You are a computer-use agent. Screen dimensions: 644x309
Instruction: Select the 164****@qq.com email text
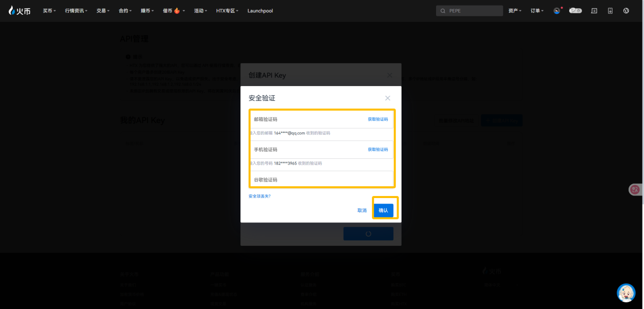289,133
